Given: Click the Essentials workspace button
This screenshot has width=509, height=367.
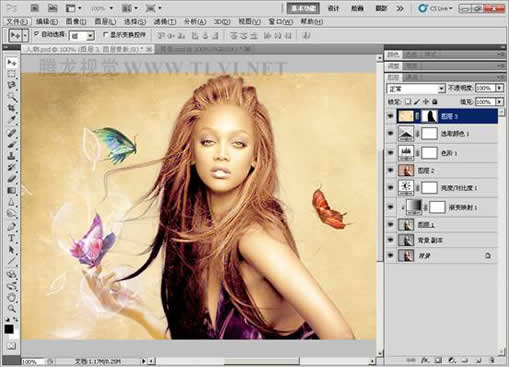Looking at the screenshot, I should (303, 8).
